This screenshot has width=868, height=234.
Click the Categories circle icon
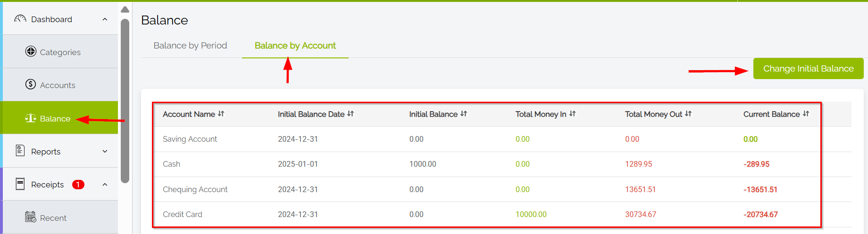[31, 51]
